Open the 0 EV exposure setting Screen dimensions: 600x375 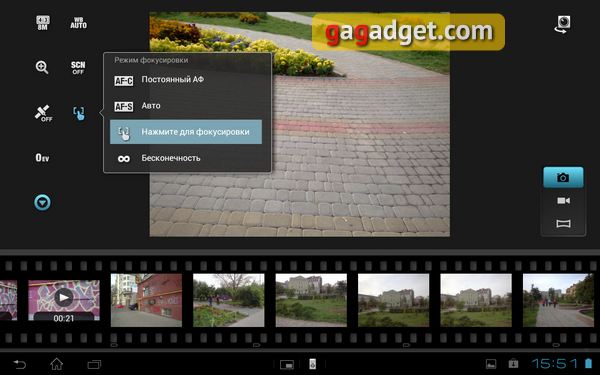click(x=42, y=158)
